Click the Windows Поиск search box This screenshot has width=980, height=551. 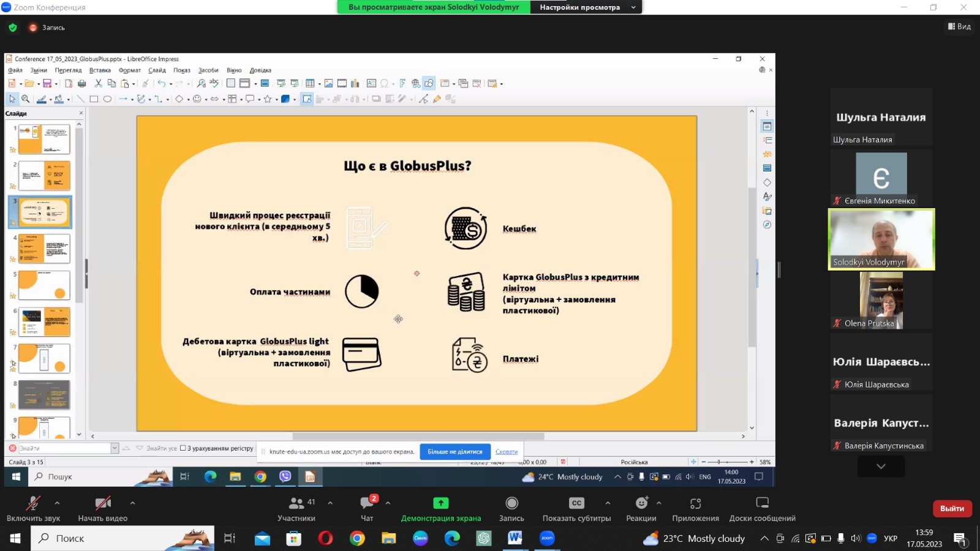coord(123,538)
